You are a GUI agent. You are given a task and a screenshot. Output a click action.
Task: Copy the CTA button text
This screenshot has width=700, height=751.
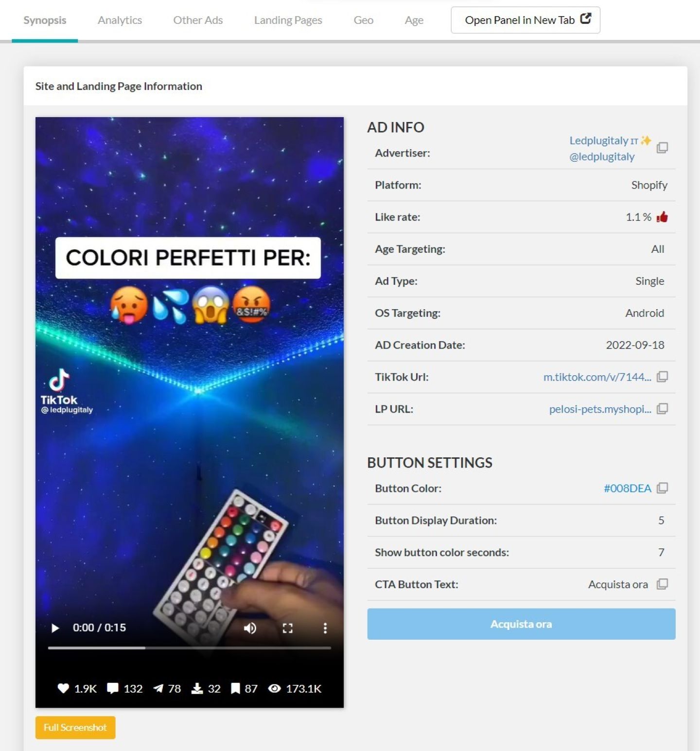pyautogui.click(x=662, y=584)
